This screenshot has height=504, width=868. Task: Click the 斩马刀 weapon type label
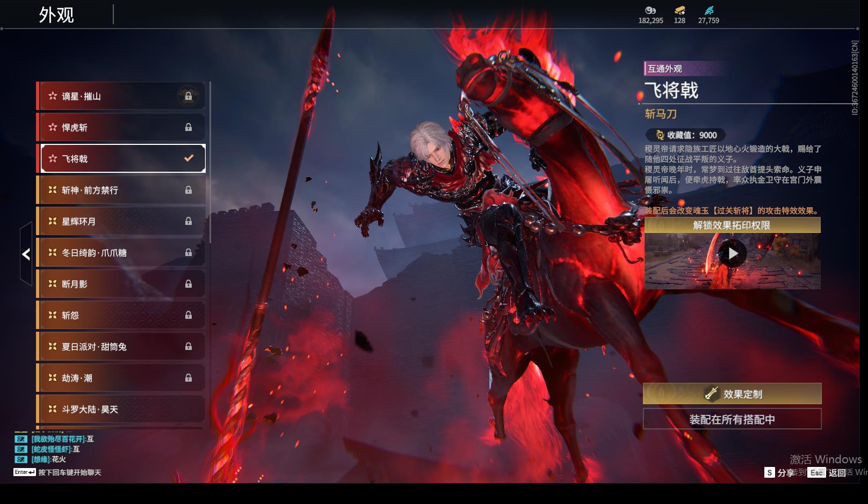pyautogui.click(x=661, y=114)
